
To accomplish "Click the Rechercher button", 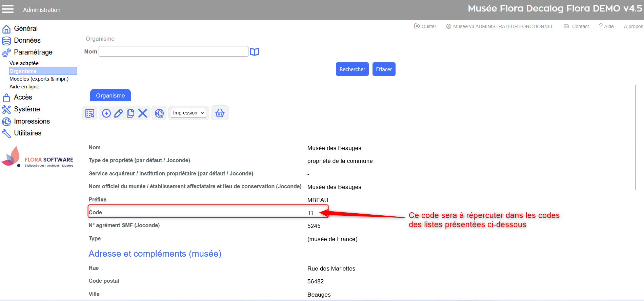I will [x=352, y=69].
